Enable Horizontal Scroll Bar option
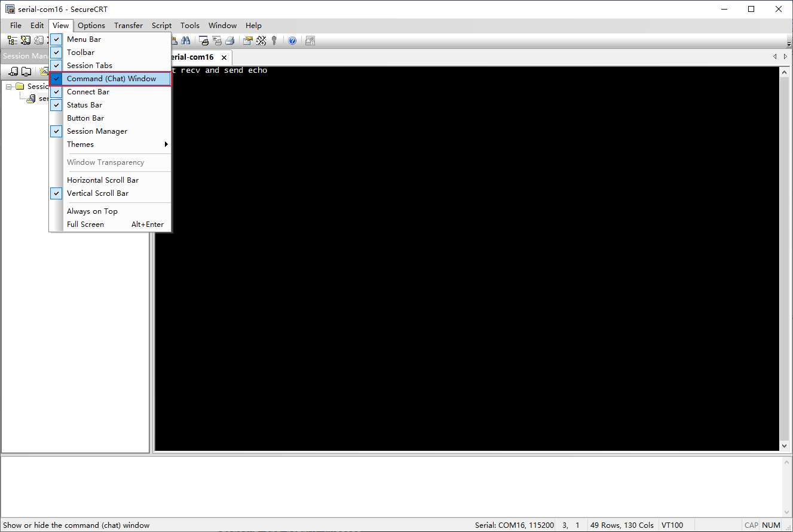This screenshot has width=793, height=532. 111,180
